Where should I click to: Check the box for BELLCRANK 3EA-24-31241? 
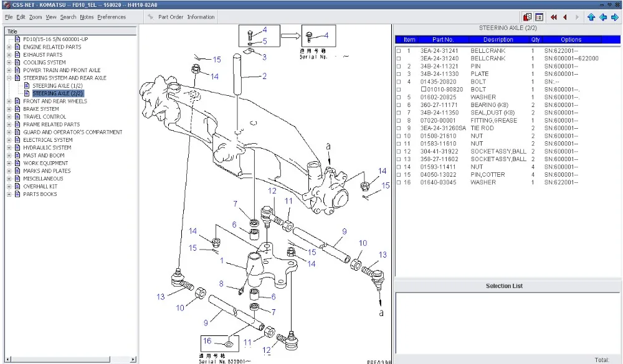pyautogui.click(x=399, y=51)
